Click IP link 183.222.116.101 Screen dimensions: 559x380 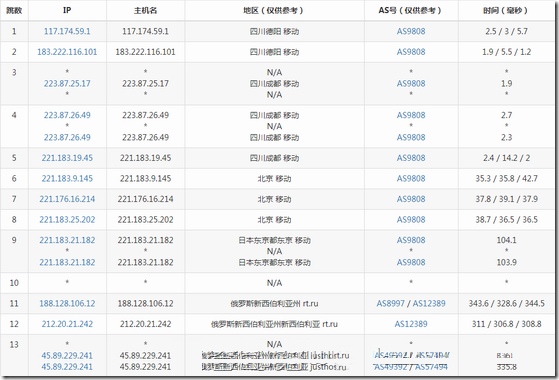(x=67, y=52)
